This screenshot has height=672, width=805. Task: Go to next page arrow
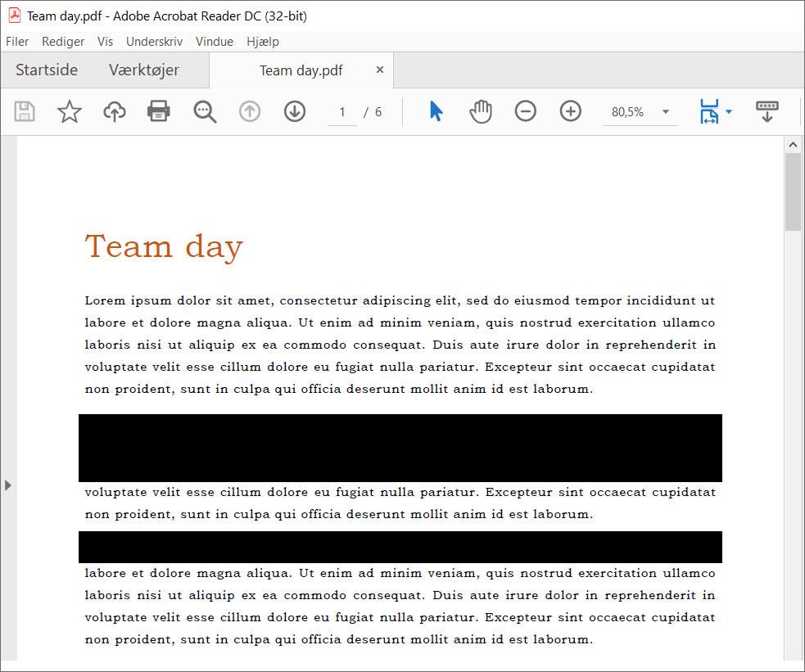pyautogui.click(x=295, y=111)
